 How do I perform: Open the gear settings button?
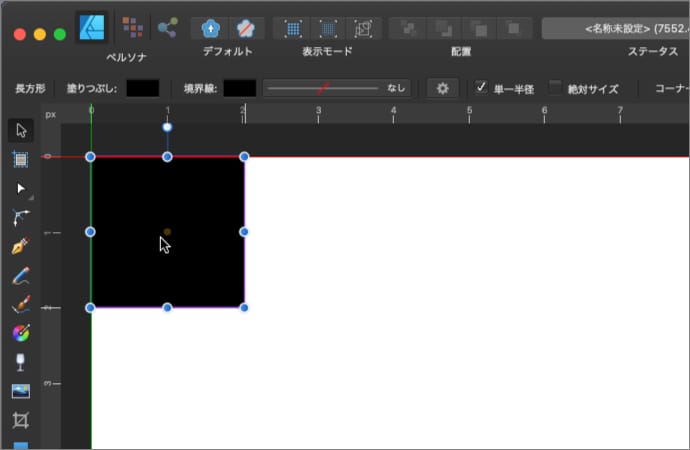coord(443,88)
